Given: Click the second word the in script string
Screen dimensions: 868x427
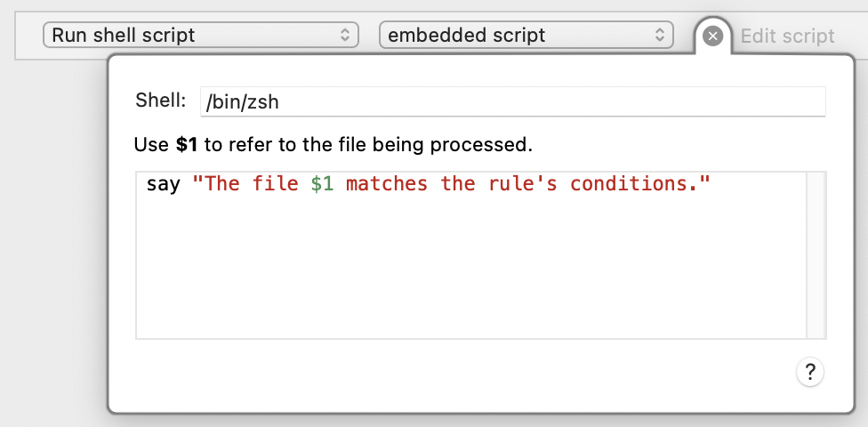Looking at the screenshot, I should coord(458,183).
